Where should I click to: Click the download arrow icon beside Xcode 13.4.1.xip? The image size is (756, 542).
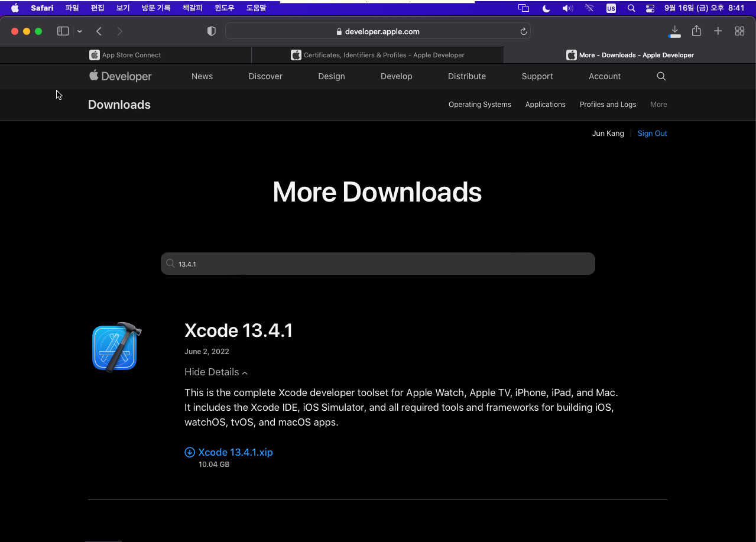click(x=190, y=452)
